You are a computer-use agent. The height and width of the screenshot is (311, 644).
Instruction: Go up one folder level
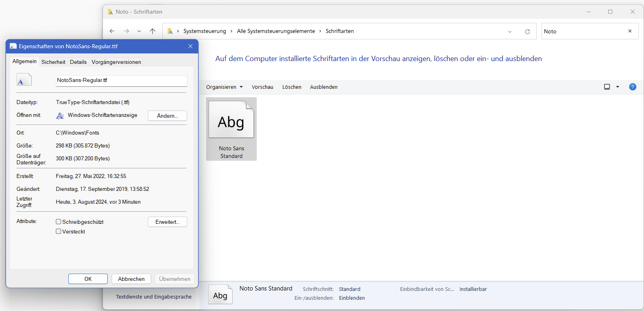tap(152, 31)
